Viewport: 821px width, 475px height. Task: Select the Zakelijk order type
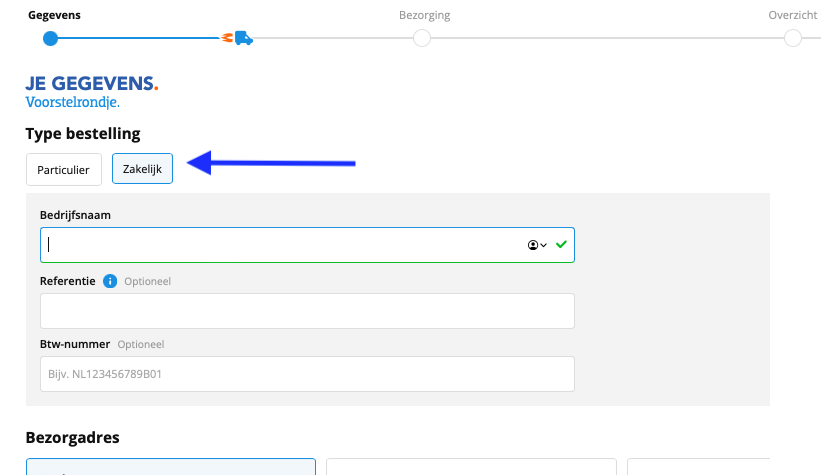(142, 169)
